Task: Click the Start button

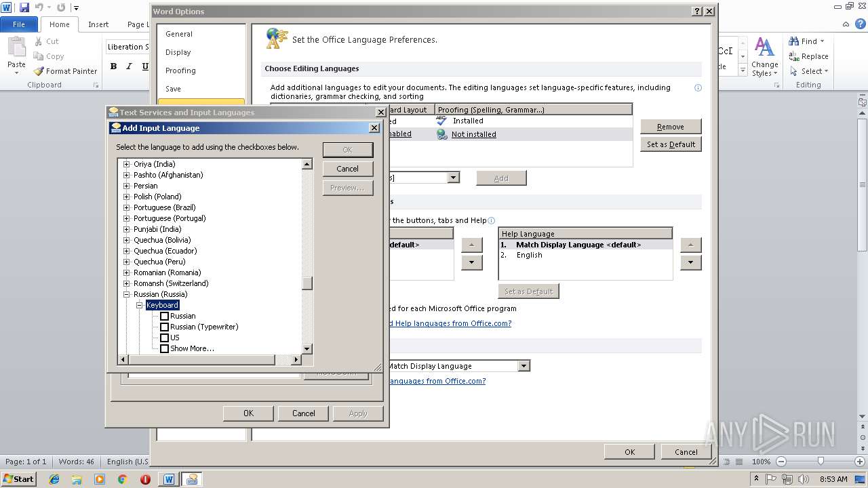Action: click(x=19, y=479)
